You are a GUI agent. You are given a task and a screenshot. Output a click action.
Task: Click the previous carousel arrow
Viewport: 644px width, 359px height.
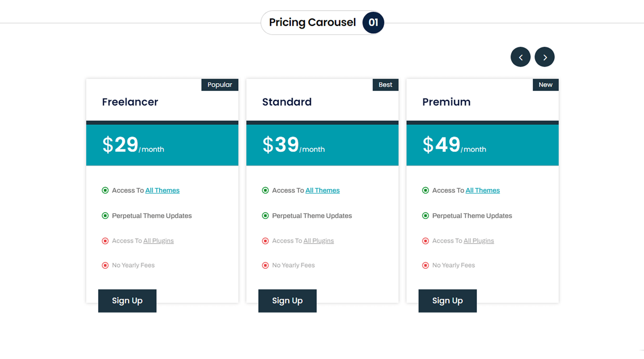click(520, 57)
